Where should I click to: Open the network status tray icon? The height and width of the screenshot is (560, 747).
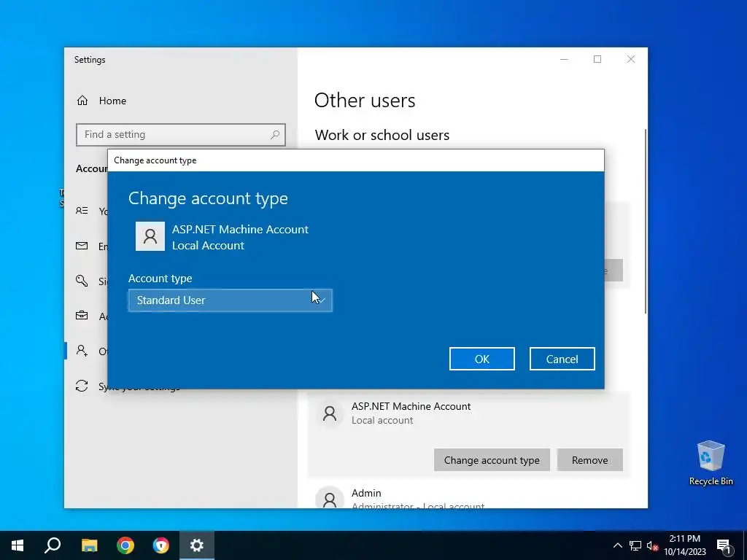click(635, 545)
